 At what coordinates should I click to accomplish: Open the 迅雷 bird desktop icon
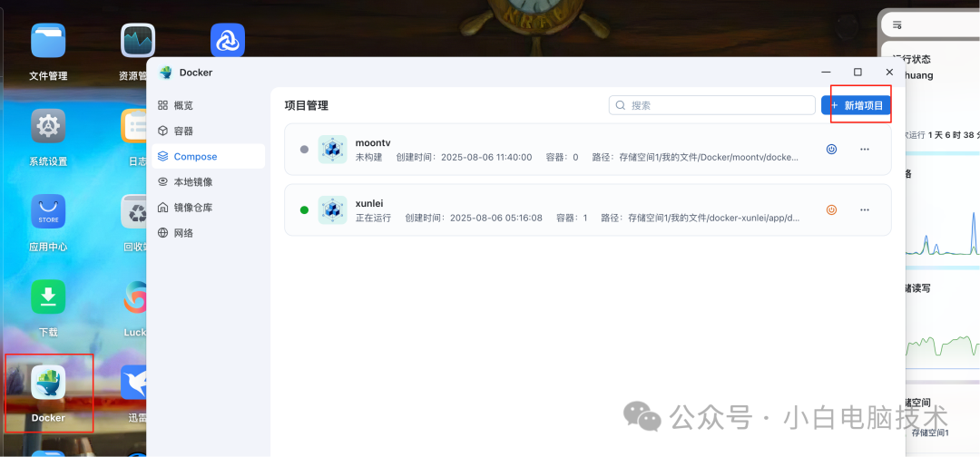pyautogui.click(x=133, y=383)
